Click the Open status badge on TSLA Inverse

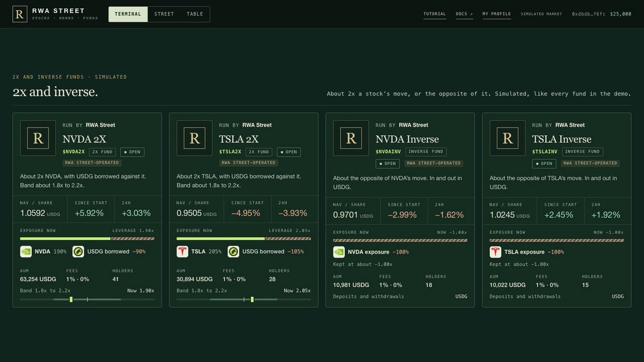point(545,163)
